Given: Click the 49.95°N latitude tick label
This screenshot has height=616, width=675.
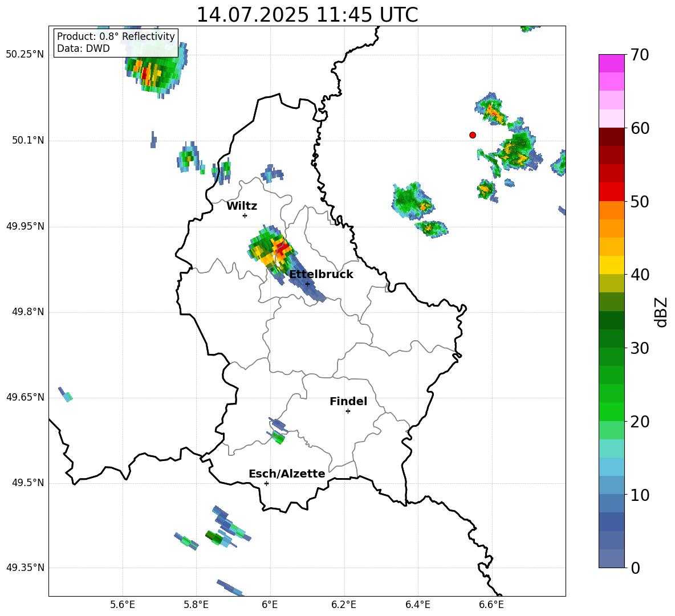Looking at the screenshot, I should click(x=25, y=226).
